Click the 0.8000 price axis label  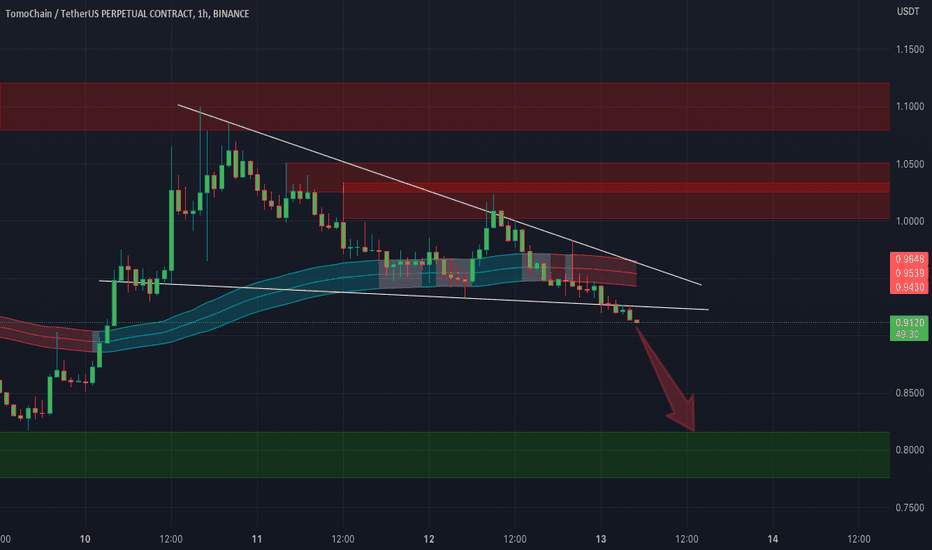(x=910, y=450)
